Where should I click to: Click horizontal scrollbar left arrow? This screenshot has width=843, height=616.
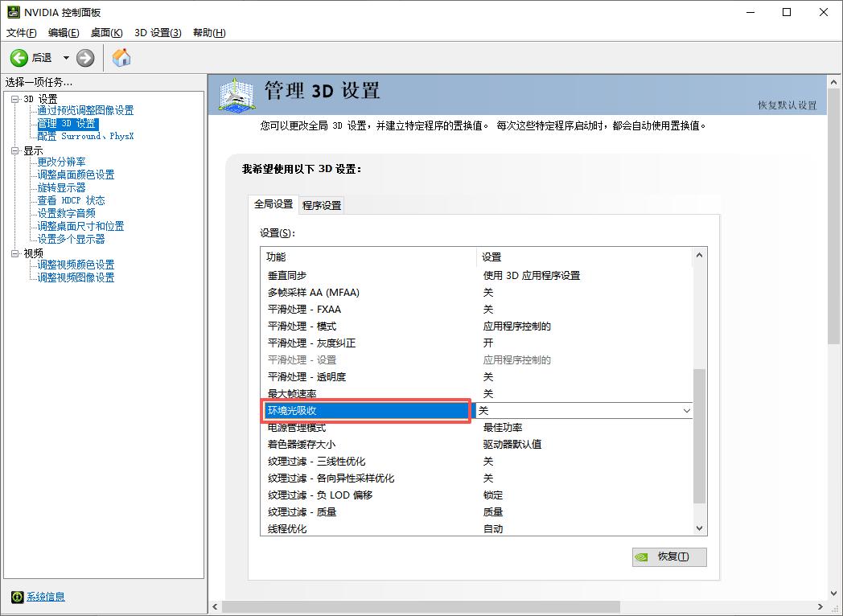[x=215, y=607]
